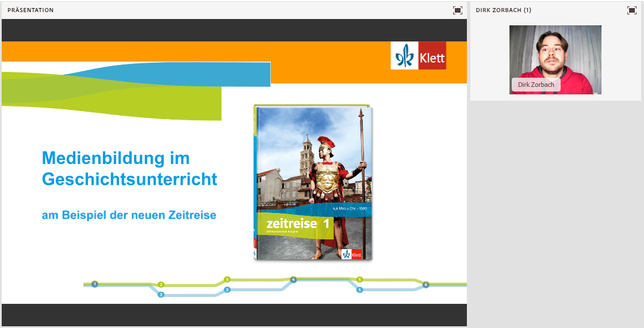Click the PRÄSENTATION panel title
The height and width of the screenshot is (328, 644).
coord(30,10)
